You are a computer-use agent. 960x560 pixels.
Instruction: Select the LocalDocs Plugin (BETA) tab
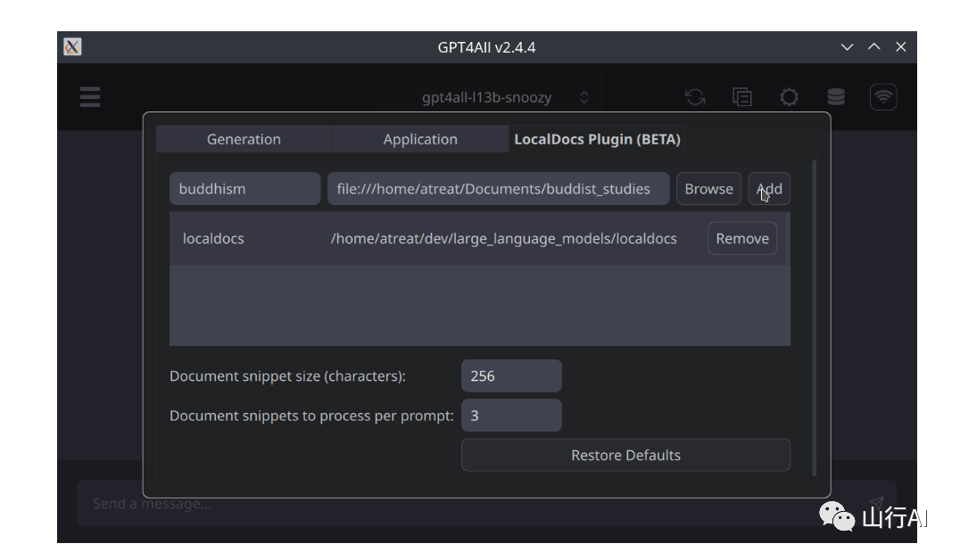(597, 139)
